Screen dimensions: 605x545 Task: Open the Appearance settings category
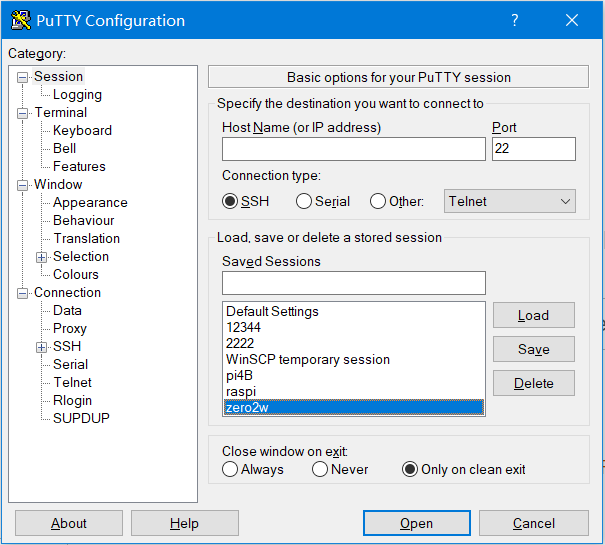tap(90, 202)
